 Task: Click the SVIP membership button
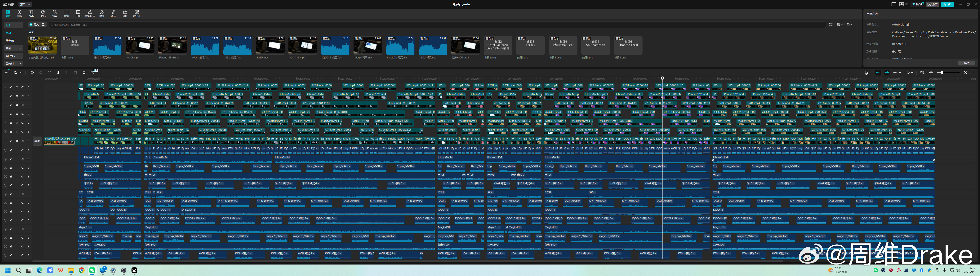point(917,4)
